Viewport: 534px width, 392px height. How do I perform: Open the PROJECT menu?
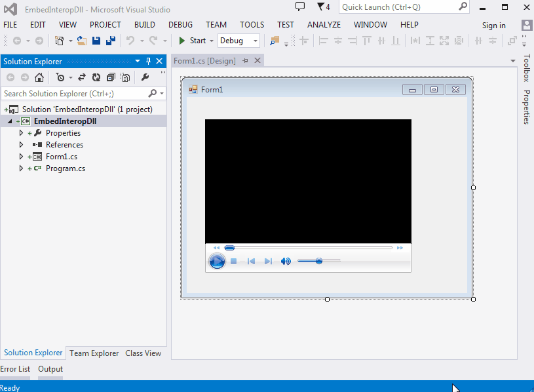(105, 25)
